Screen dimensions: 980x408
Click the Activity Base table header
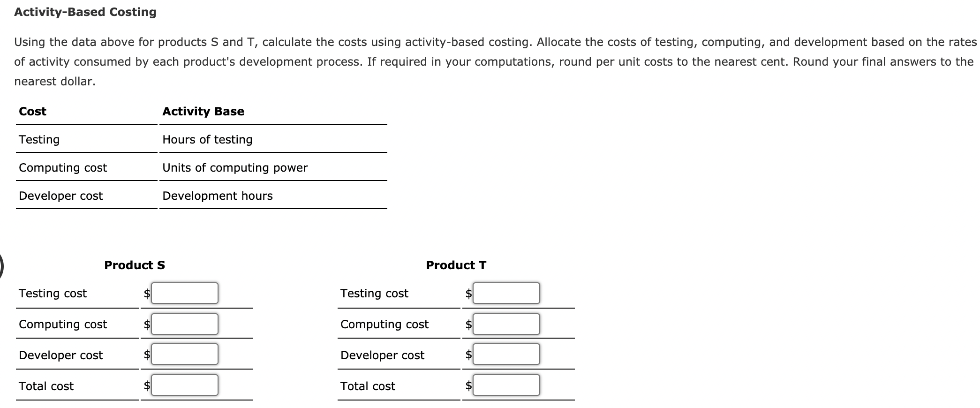[x=203, y=111]
